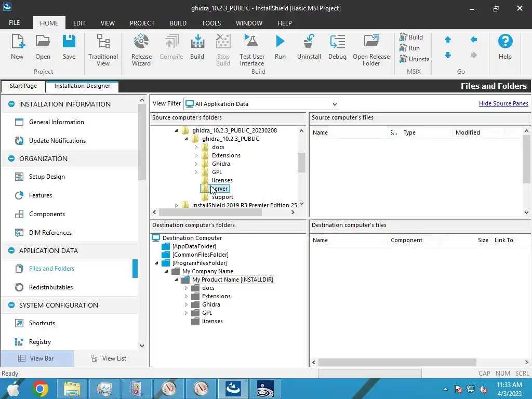This screenshot has height=399, width=532.
Task: Collapse My Product Name [INSTALLDIR]
Action: coord(177,280)
